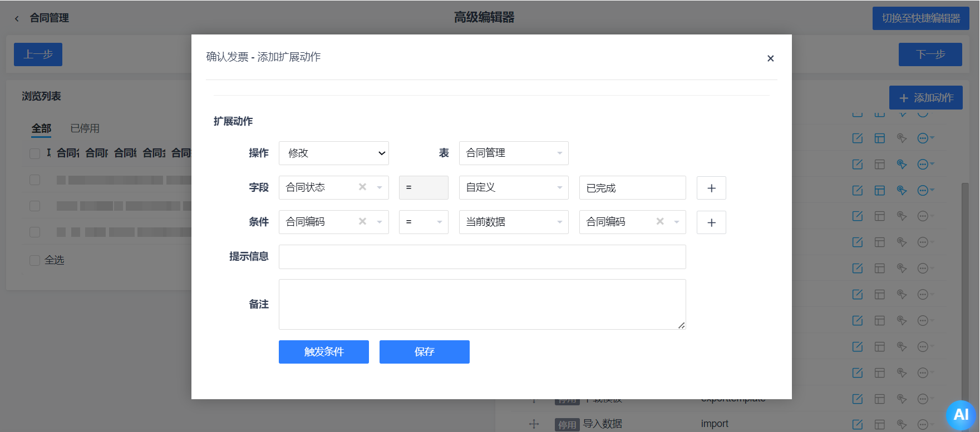Clear the 合同状态 field selection
Image resolution: width=980 pixels, height=432 pixels.
362,187
